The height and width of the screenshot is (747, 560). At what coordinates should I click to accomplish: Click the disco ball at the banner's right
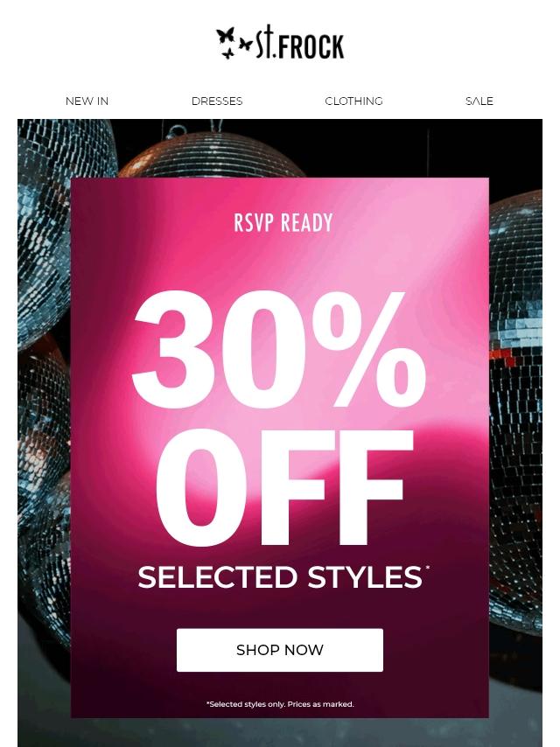point(516,409)
